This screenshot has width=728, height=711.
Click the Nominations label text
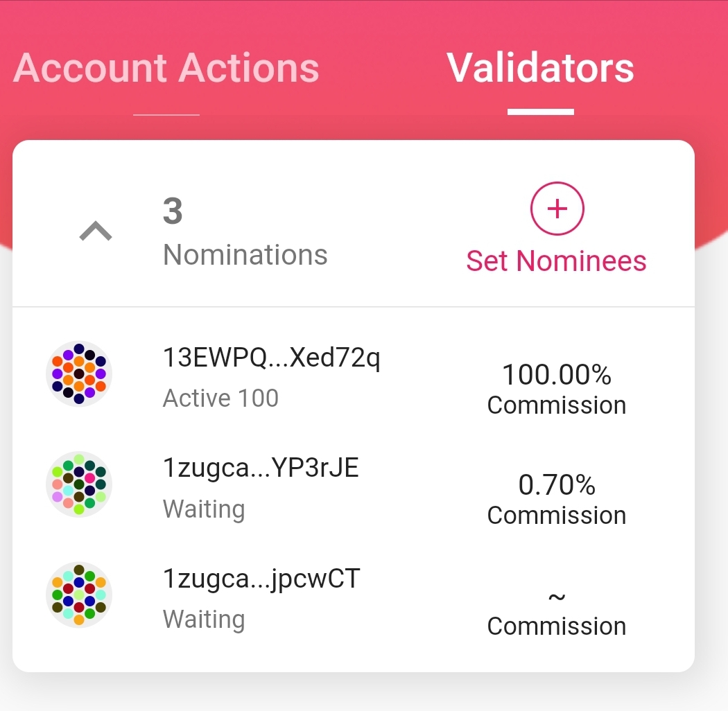(245, 255)
